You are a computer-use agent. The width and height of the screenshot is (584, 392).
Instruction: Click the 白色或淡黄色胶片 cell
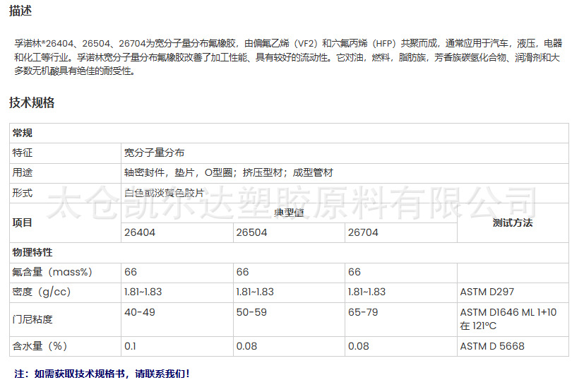click(165, 193)
